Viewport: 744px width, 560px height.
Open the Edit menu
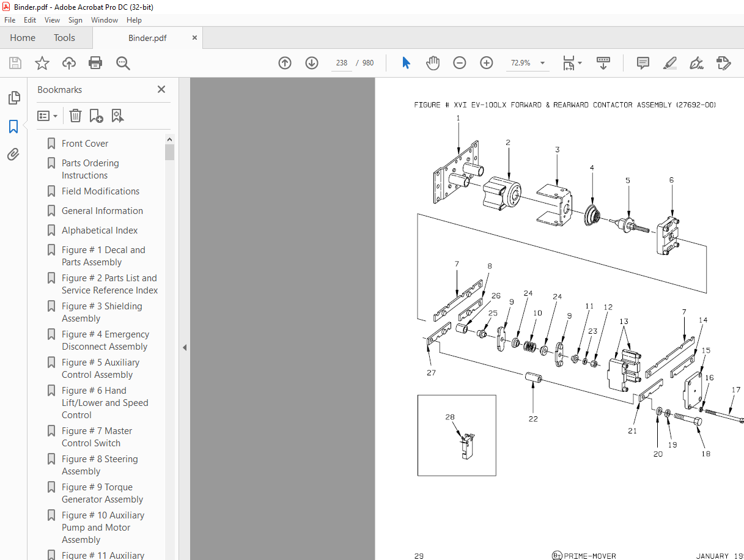30,20
